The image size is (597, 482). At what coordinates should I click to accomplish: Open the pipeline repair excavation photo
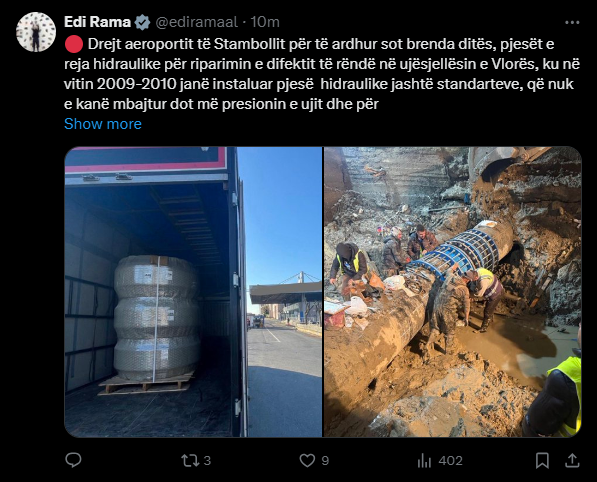(453, 292)
